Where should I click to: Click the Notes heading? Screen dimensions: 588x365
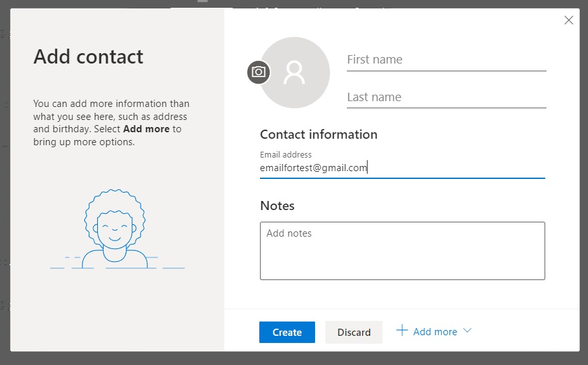(x=277, y=206)
